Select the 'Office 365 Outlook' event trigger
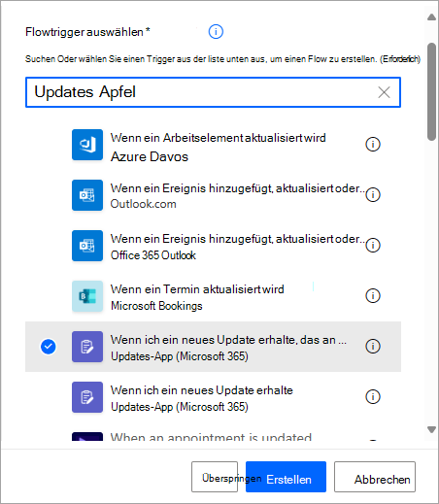 (x=213, y=246)
